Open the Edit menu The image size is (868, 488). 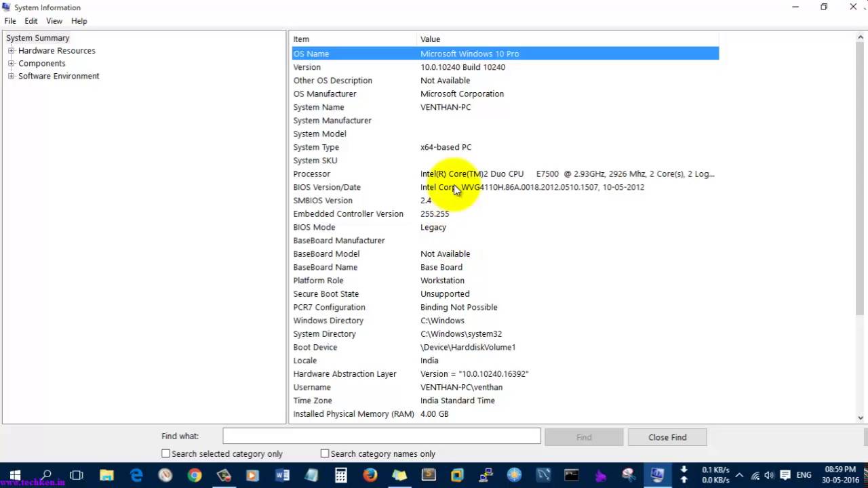[x=31, y=21]
